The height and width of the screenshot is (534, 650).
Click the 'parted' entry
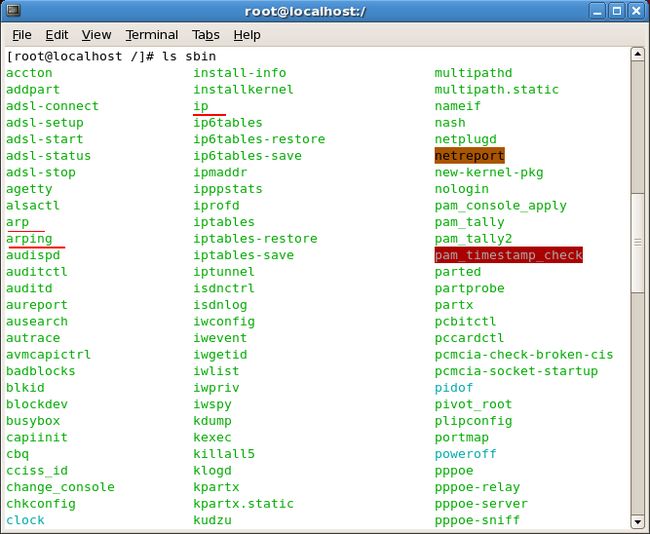coord(458,272)
